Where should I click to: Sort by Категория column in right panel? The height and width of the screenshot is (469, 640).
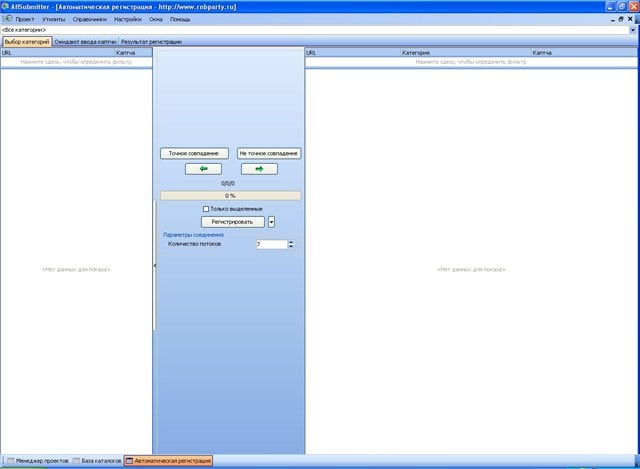click(x=466, y=53)
